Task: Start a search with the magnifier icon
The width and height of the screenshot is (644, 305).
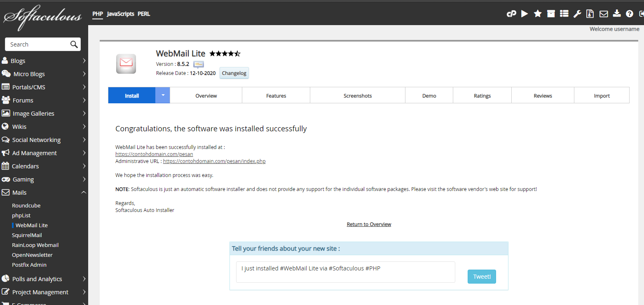Action: click(x=74, y=44)
